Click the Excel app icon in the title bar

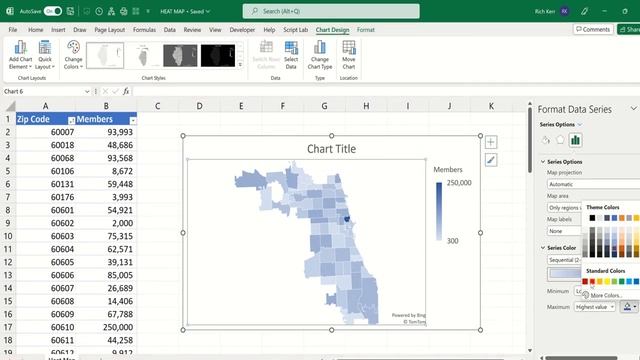point(10,11)
